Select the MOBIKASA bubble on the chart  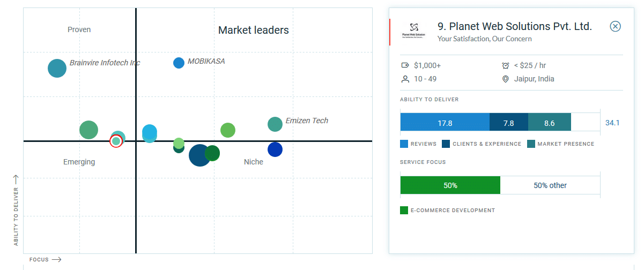pos(179,63)
